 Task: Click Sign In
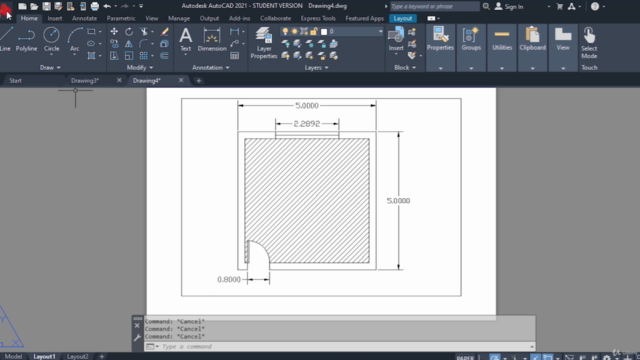(x=509, y=7)
